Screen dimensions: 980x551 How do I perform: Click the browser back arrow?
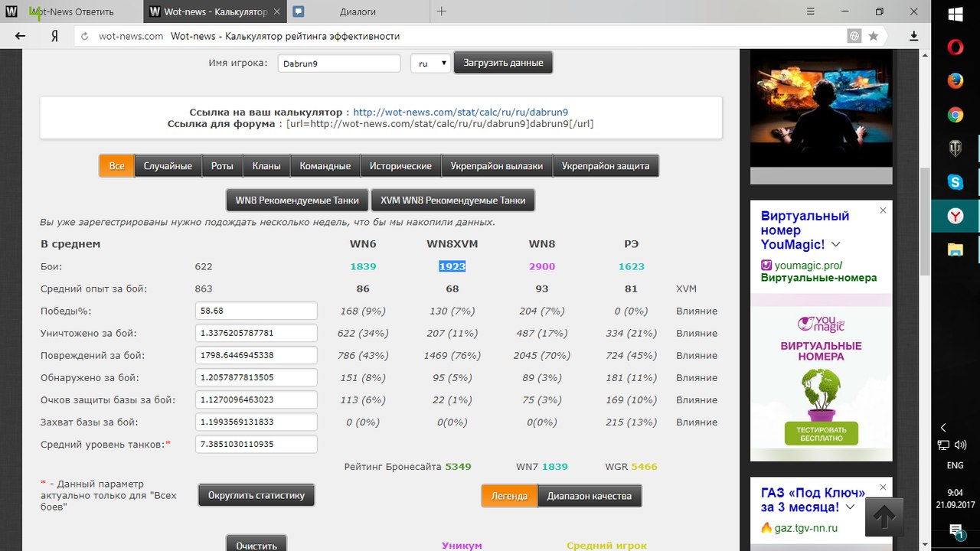click(20, 36)
